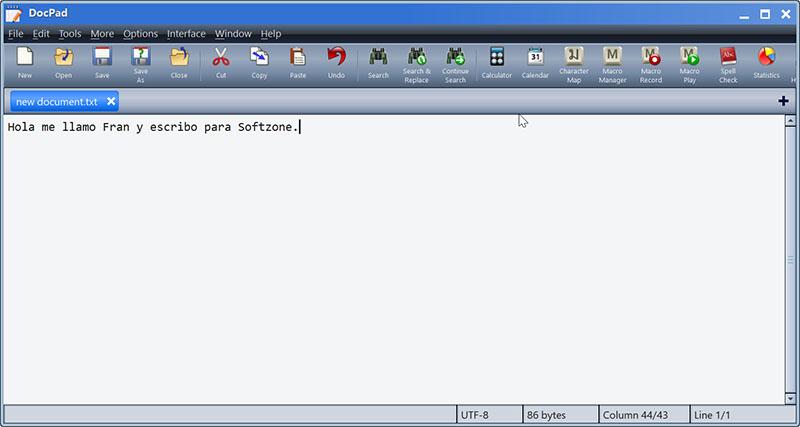
Task: Click the scrollbar up arrow
Action: click(x=790, y=121)
